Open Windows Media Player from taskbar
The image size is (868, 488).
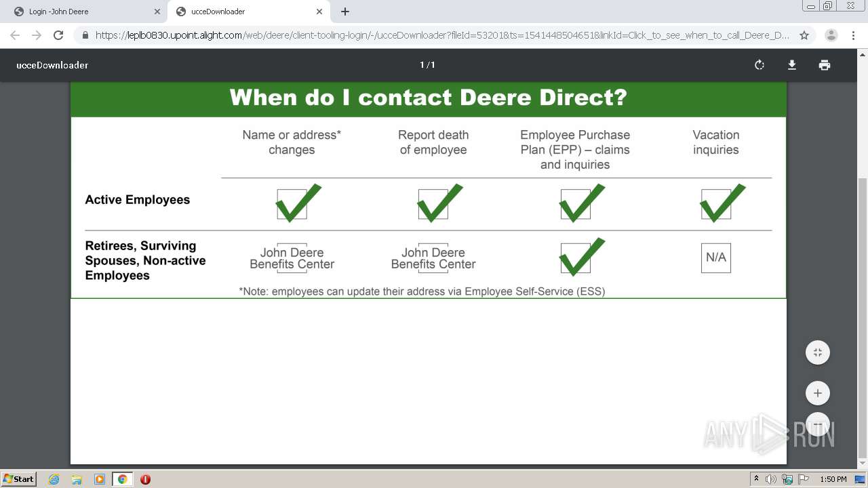click(100, 479)
